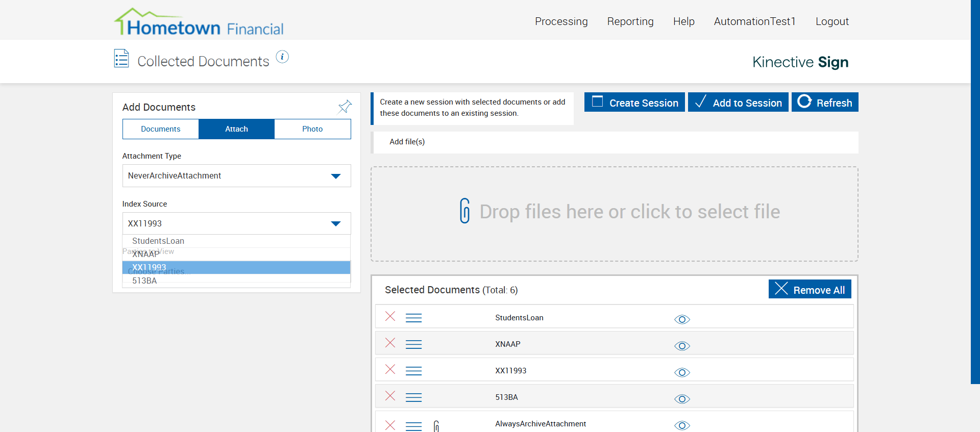This screenshot has height=432, width=980.
Task: Remove the XNAAP document with X icon
Action: tap(390, 343)
